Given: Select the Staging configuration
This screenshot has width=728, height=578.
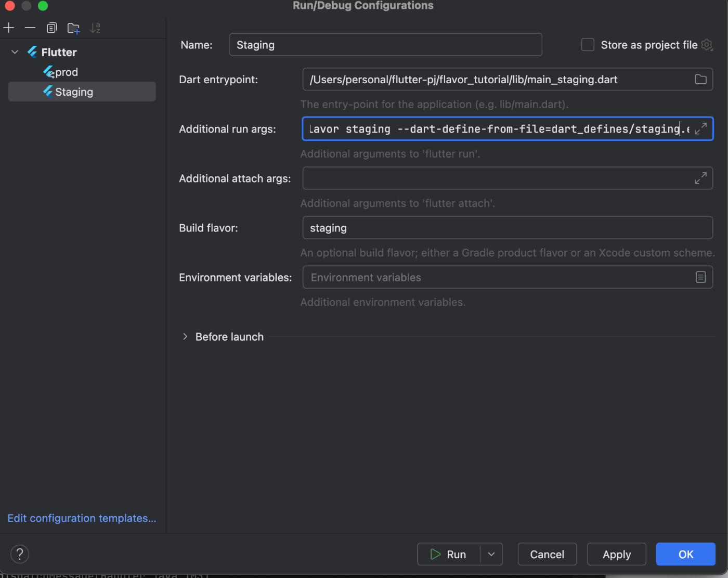Looking at the screenshot, I should tap(82, 92).
